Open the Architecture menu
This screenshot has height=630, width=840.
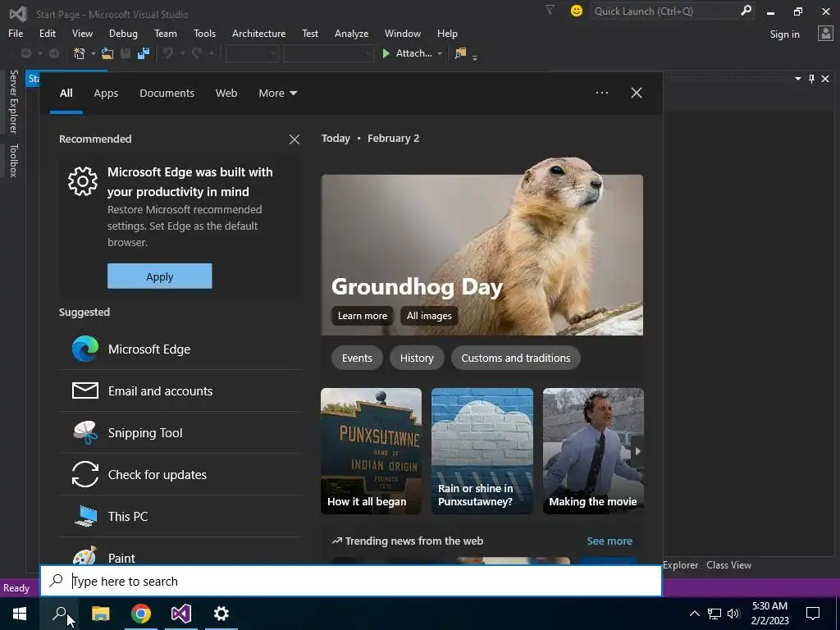pos(258,33)
